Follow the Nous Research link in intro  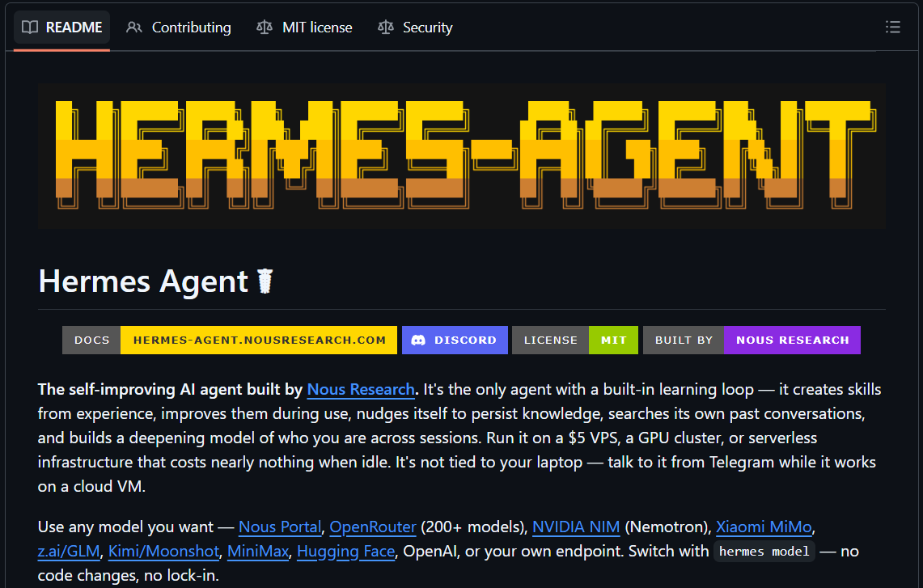pos(361,390)
